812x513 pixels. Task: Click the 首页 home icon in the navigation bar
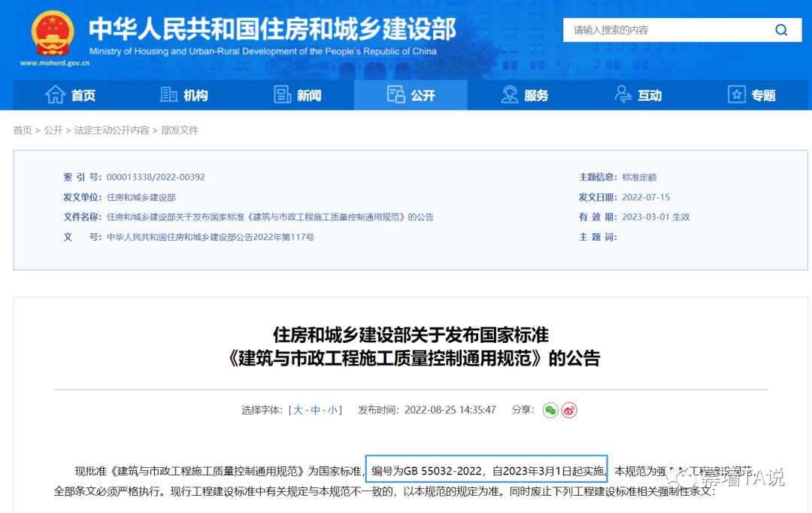point(56,95)
